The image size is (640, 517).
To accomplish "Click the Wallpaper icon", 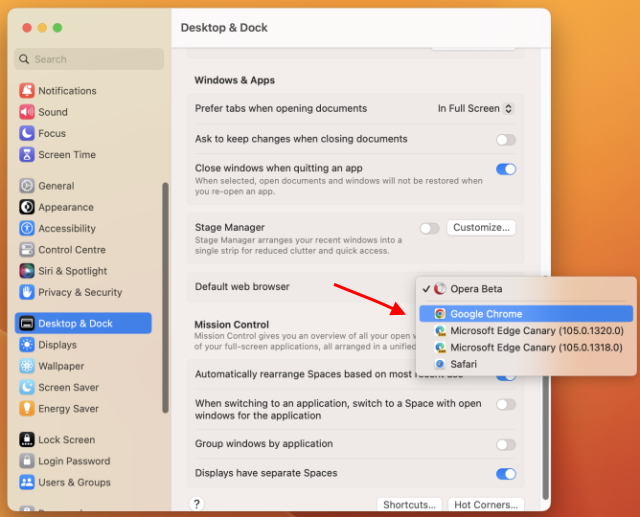I will click(x=27, y=366).
